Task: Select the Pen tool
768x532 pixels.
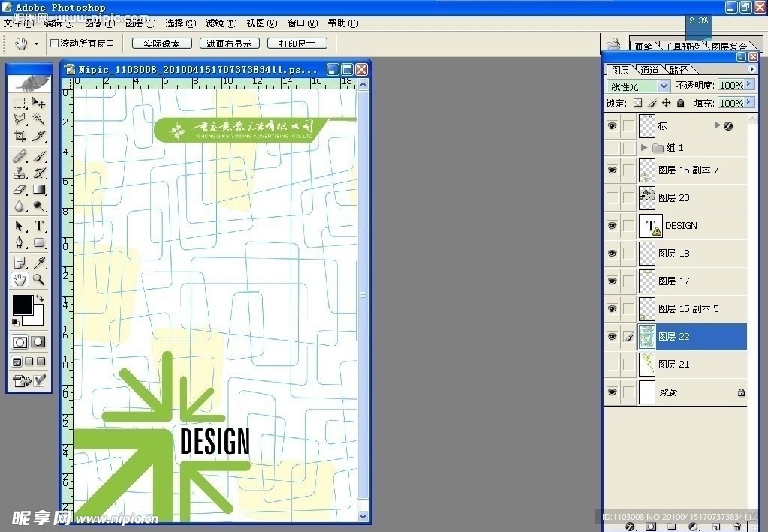Action: 19,243
